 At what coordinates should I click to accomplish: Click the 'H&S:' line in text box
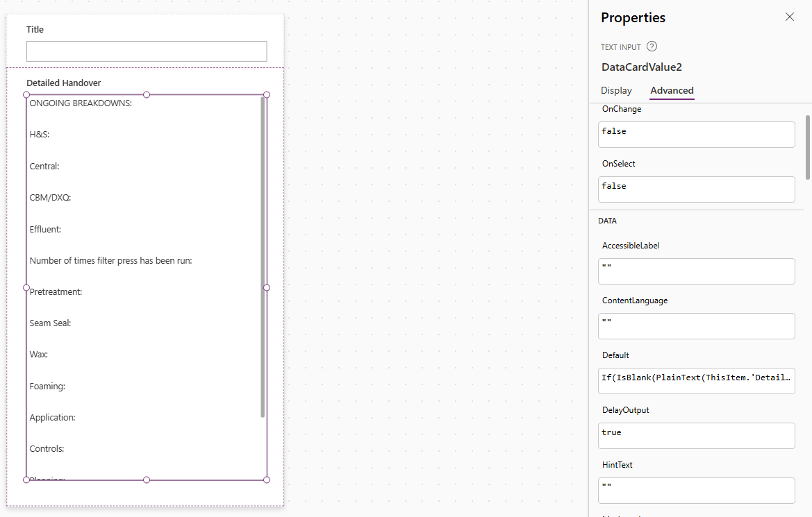[x=40, y=135]
